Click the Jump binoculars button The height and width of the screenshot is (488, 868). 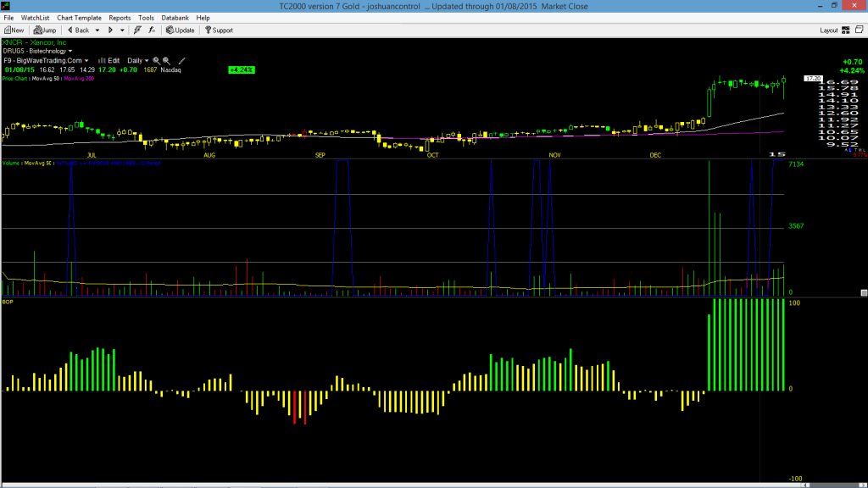point(45,30)
